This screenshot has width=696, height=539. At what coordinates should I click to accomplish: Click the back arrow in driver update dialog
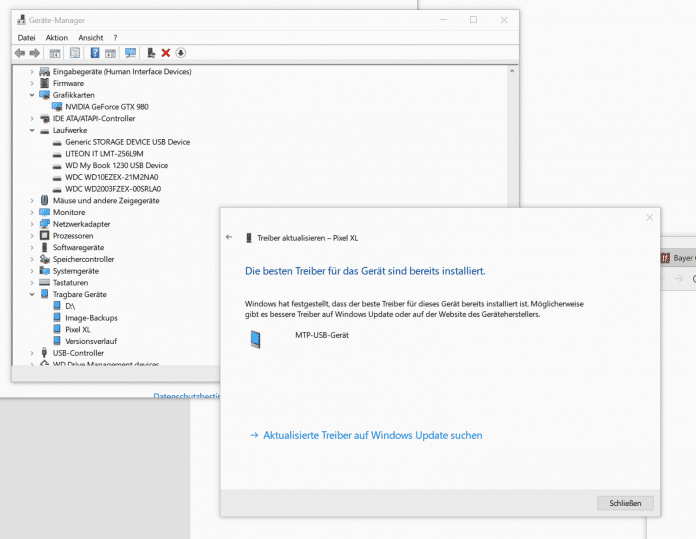point(229,238)
